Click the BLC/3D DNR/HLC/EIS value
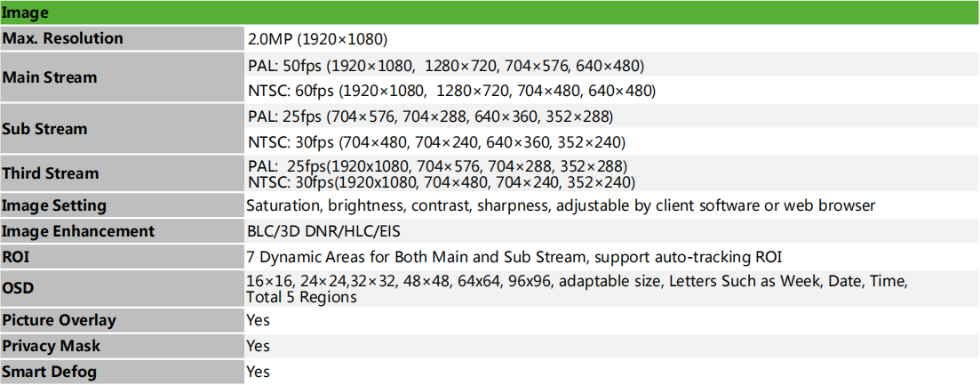The width and height of the screenshot is (980, 385). [323, 231]
